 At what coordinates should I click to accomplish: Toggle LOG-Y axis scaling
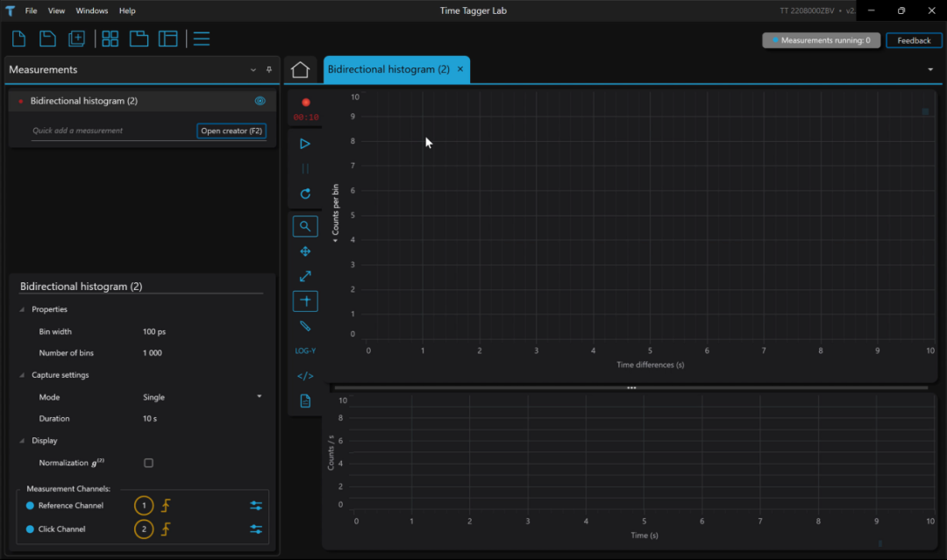tap(305, 351)
